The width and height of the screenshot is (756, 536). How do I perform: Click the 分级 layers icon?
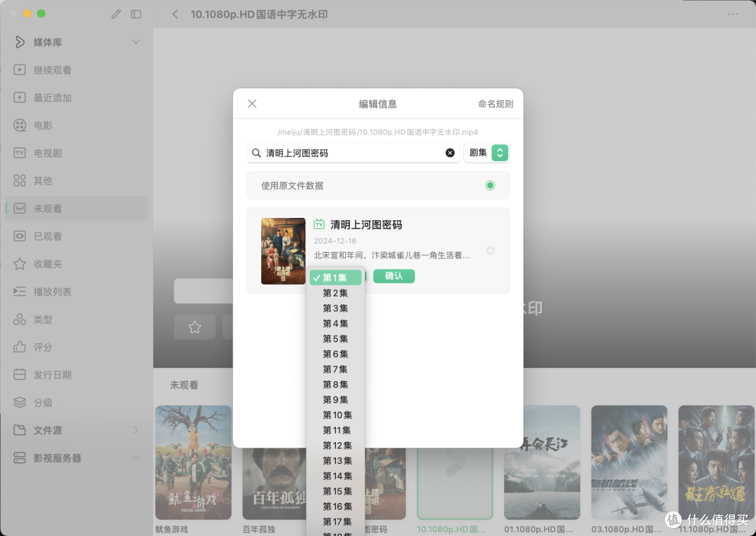pos(20,402)
